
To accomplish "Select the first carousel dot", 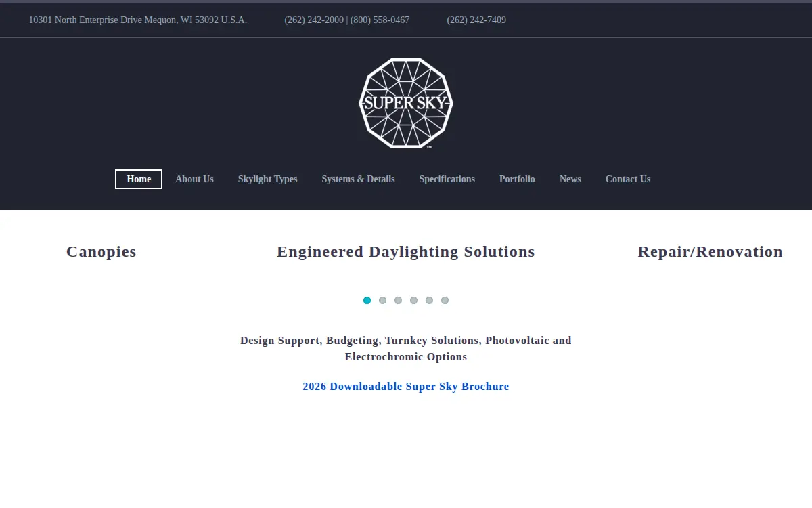I will (367, 300).
